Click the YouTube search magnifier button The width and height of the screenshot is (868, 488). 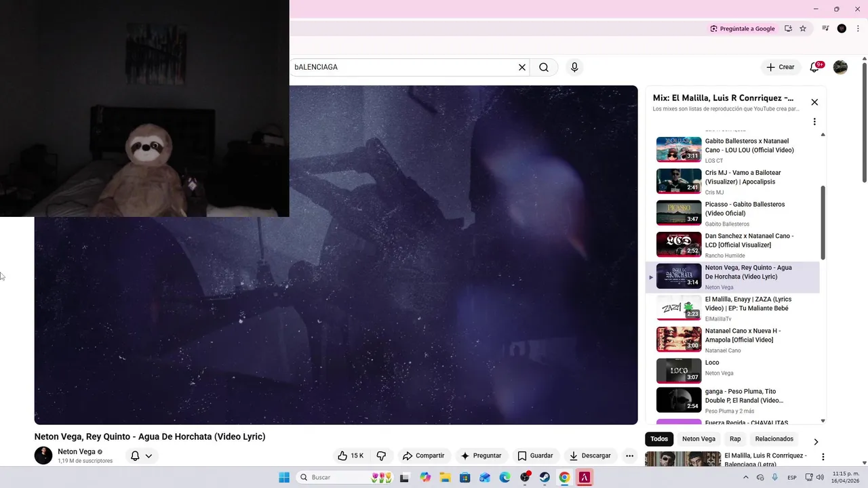click(x=544, y=67)
